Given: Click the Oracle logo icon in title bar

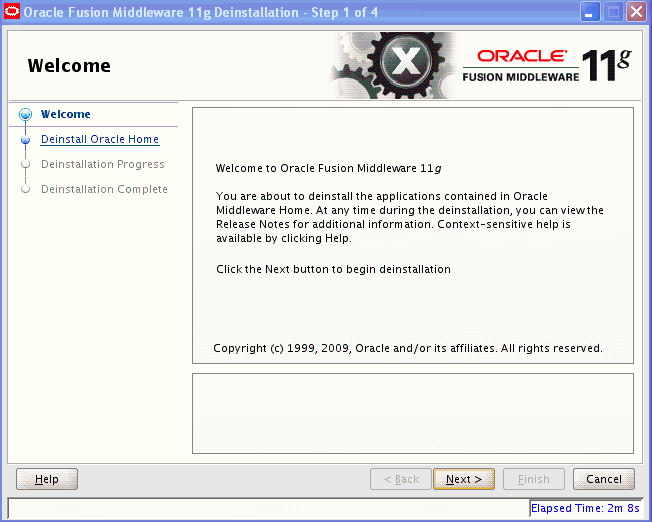Looking at the screenshot, I should click(x=11, y=12).
